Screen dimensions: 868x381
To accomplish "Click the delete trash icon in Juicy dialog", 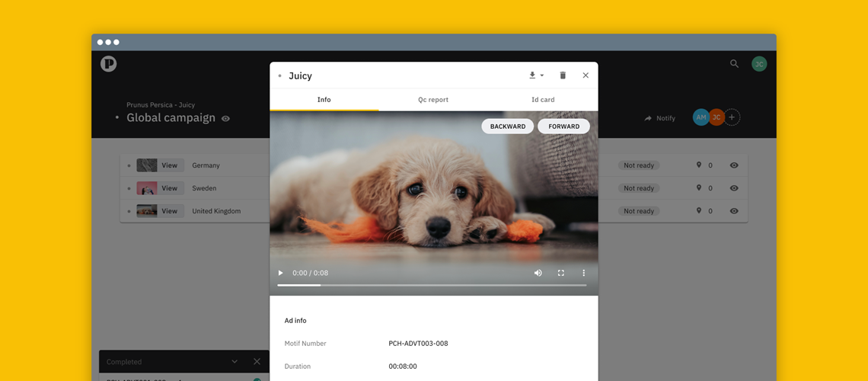I will click(563, 75).
